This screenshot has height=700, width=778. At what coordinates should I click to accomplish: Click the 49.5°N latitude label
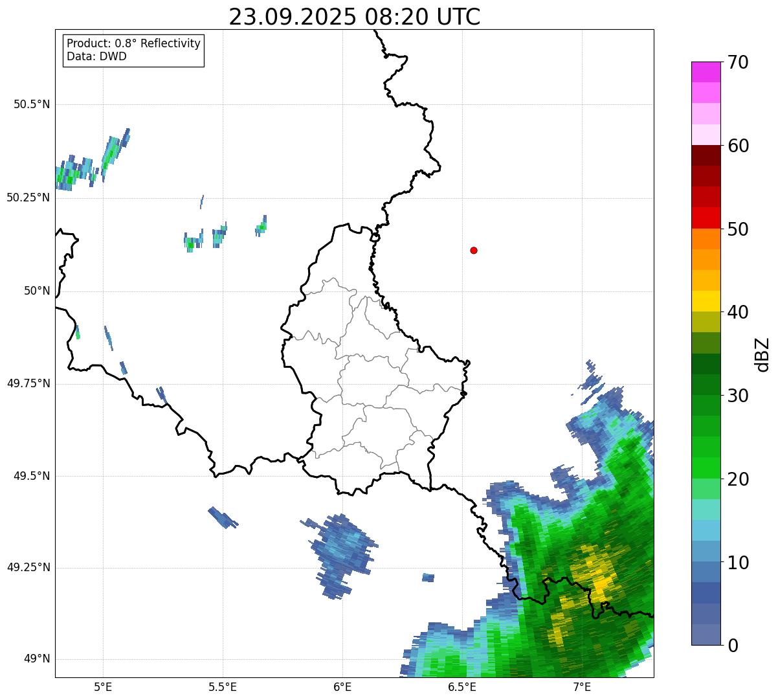pyautogui.click(x=32, y=476)
